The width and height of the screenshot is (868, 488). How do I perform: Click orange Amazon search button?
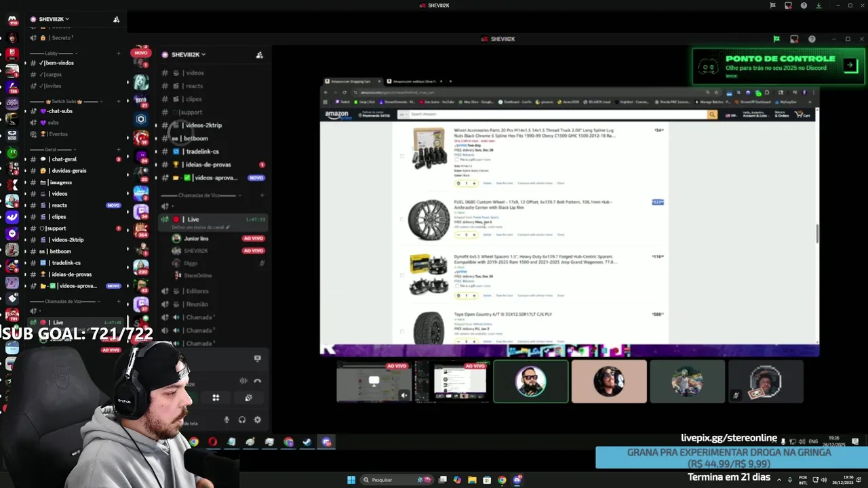click(712, 115)
